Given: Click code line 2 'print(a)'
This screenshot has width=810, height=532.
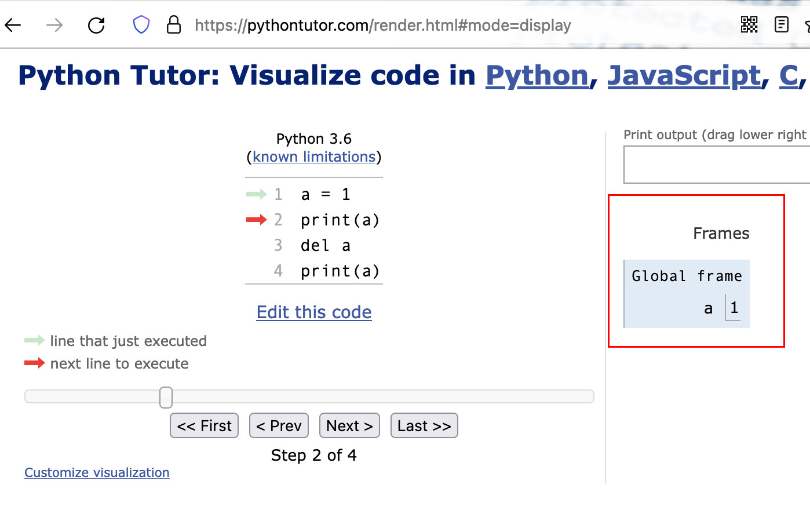Looking at the screenshot, I should [x=340, y=220].
